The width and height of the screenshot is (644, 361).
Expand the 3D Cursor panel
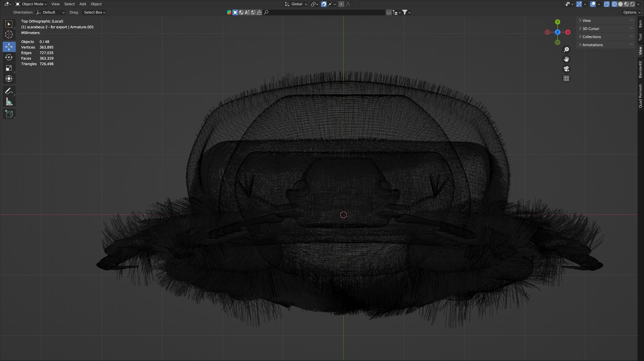[605, 29]
